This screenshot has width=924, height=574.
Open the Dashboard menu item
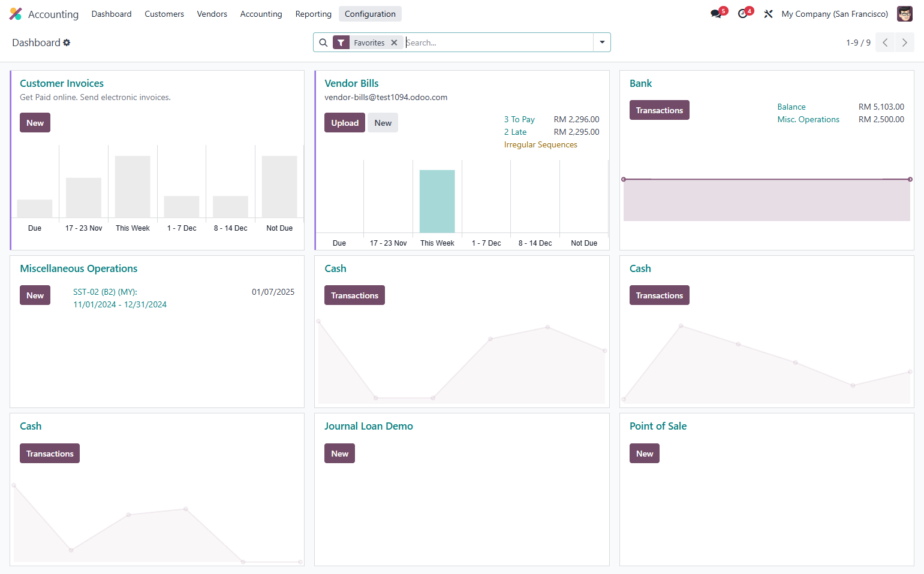pyautogui.click(x=112, y=14)
